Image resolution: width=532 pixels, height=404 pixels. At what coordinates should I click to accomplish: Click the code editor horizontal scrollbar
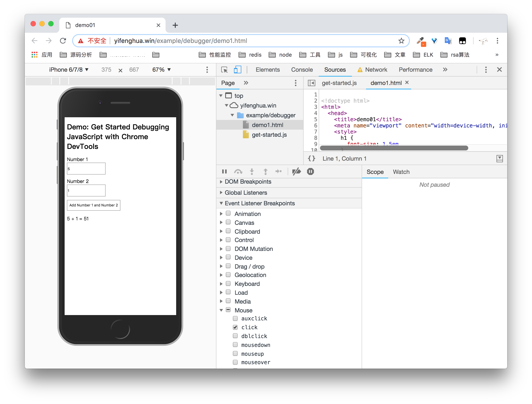[394, 148]
